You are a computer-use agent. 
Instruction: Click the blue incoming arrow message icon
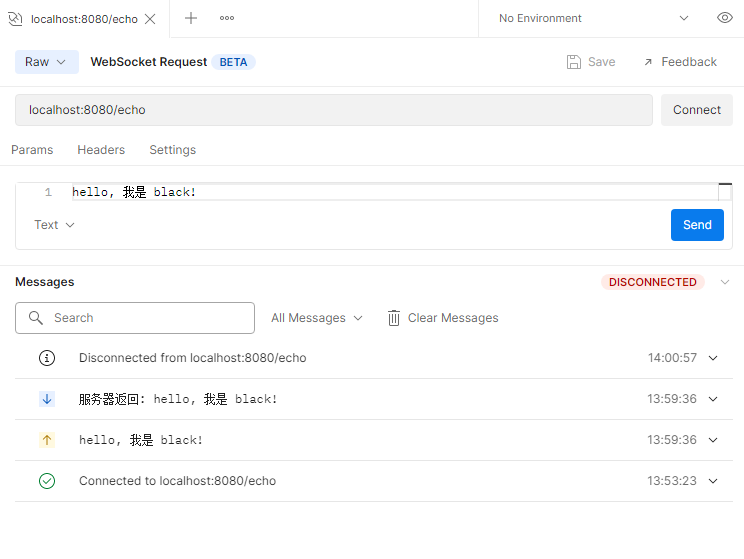[47, 399]
